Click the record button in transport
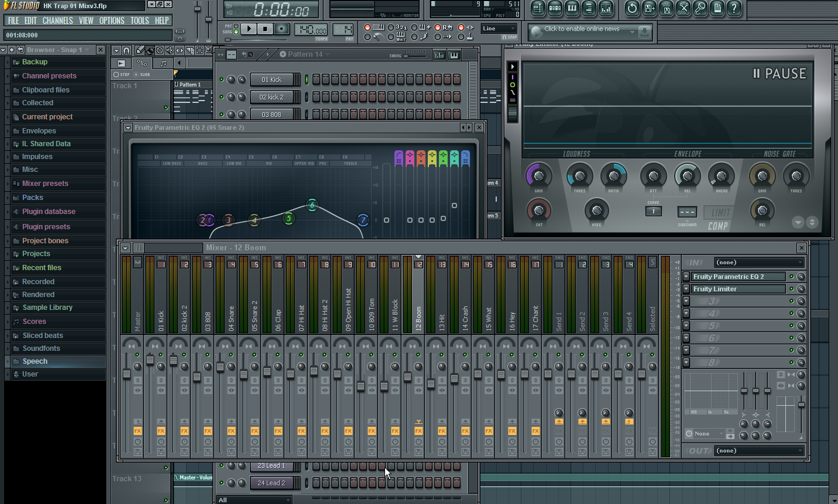The image size is (838, 504). (281, 29)
